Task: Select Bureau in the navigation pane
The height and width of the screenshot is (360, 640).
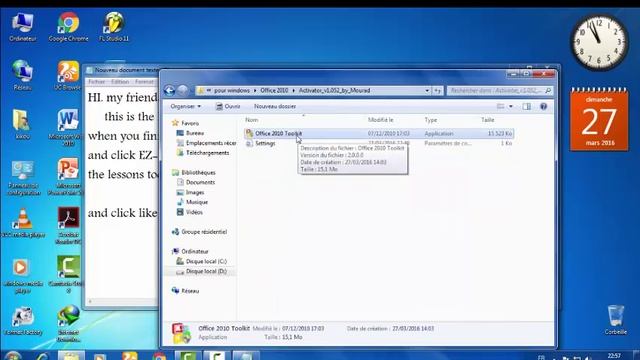Action: coord(190,133)
